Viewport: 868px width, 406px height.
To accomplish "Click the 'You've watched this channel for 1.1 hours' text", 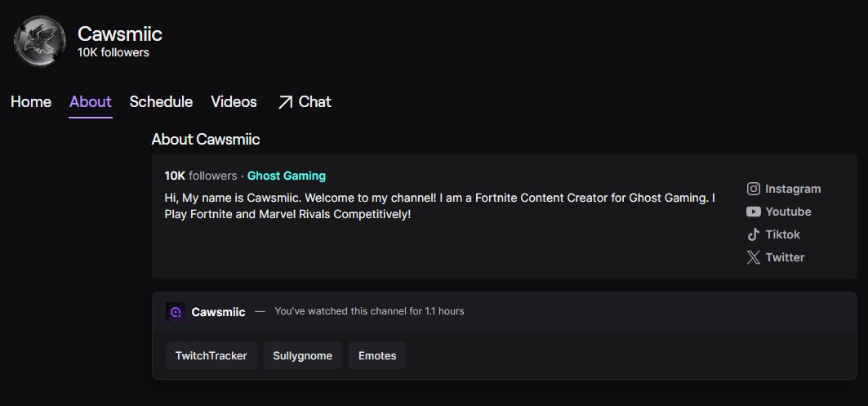I will pyautogui.click(x=369, y=311).
